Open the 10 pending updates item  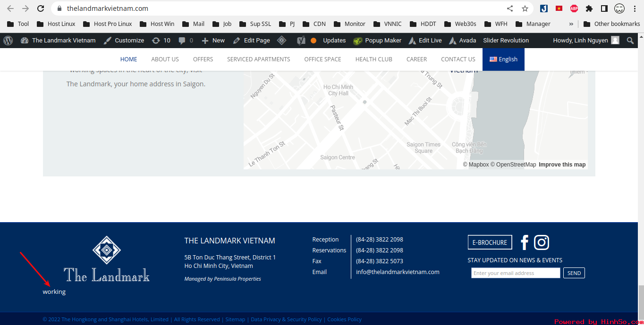click(x=161, y=41)
